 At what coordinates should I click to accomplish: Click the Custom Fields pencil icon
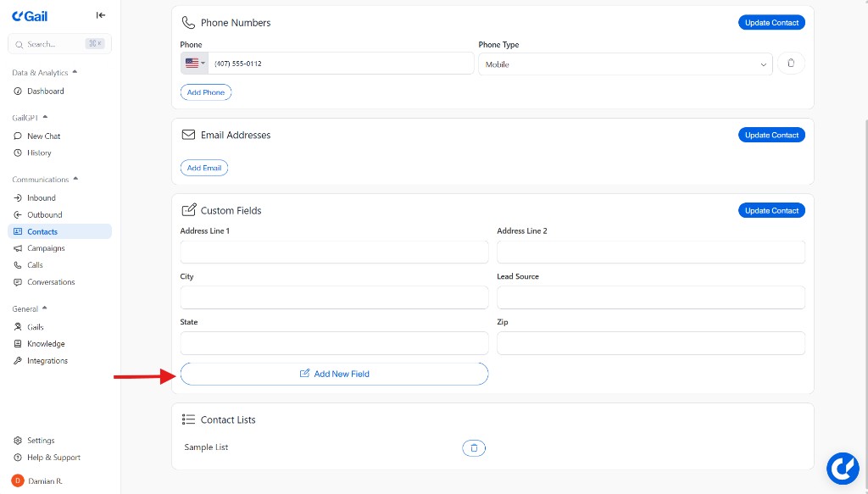(x=188, y=210)
